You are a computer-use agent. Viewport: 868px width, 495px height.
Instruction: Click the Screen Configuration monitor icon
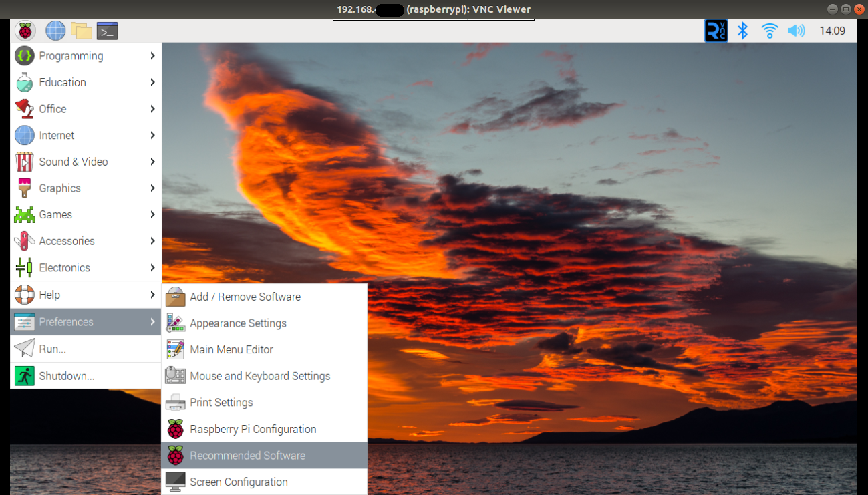176,482
